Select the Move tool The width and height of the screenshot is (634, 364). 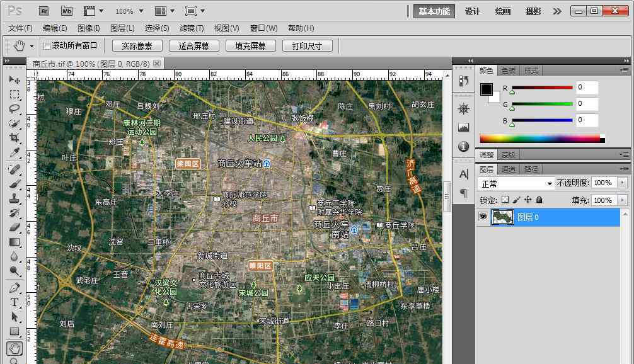(x=14, y=80)
